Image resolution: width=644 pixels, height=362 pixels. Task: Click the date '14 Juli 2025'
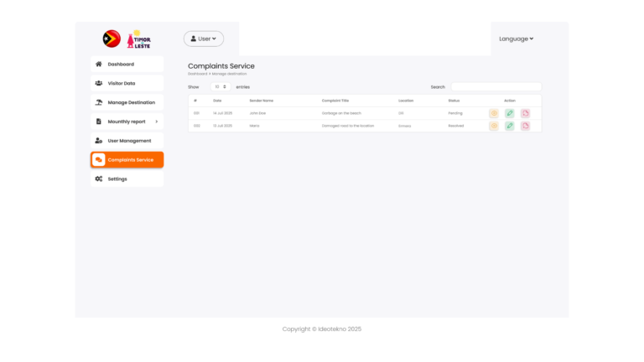(x=222, y=113)
